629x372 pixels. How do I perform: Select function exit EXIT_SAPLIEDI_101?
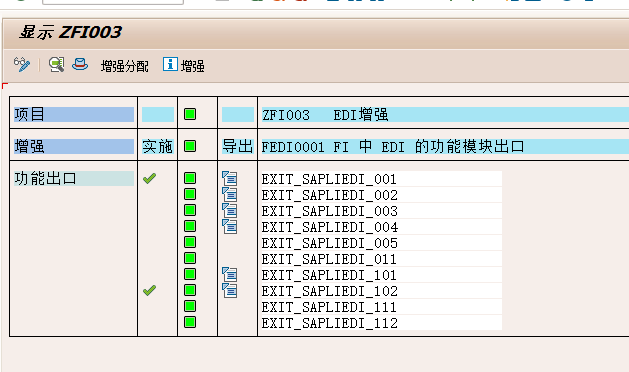coord(381,275)
